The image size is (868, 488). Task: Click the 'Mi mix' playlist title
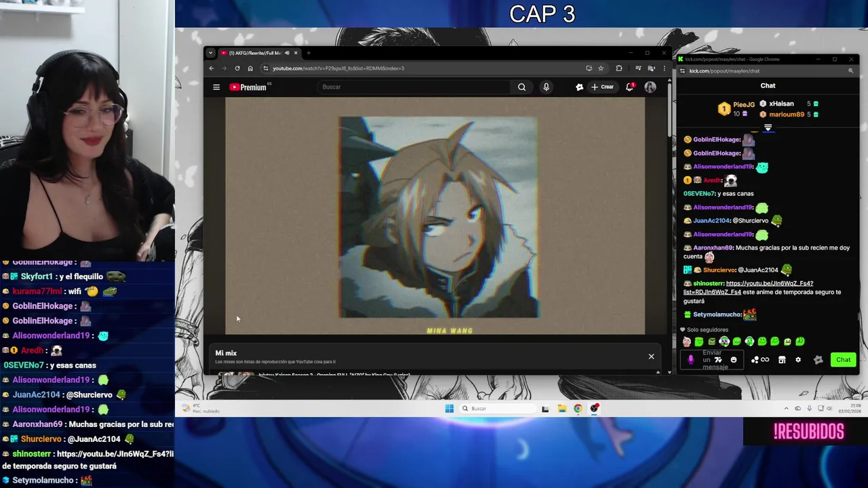(226, 353)
